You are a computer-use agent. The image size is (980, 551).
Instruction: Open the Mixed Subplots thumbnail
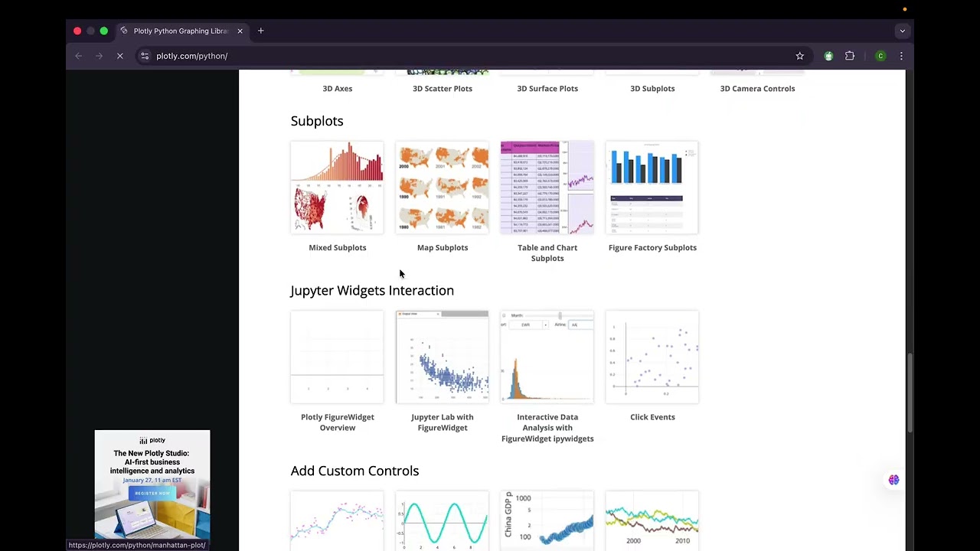click(337, 187)
